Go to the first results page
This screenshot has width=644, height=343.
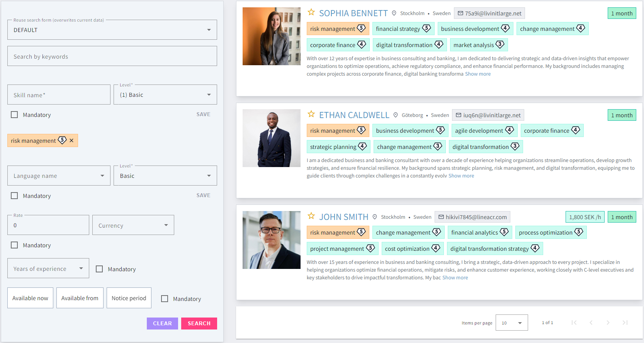point(574,323)
